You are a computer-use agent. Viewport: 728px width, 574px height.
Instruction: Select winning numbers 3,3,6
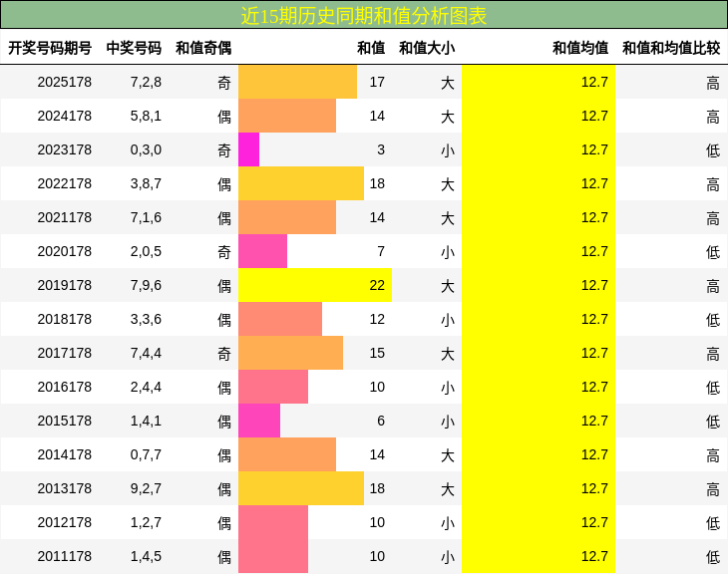(146, 319)
